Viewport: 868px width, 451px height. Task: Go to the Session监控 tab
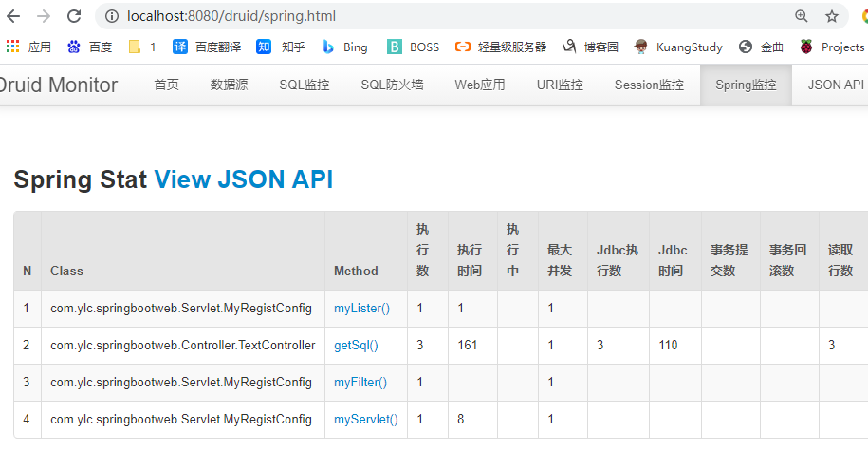[x=649, y=85]
